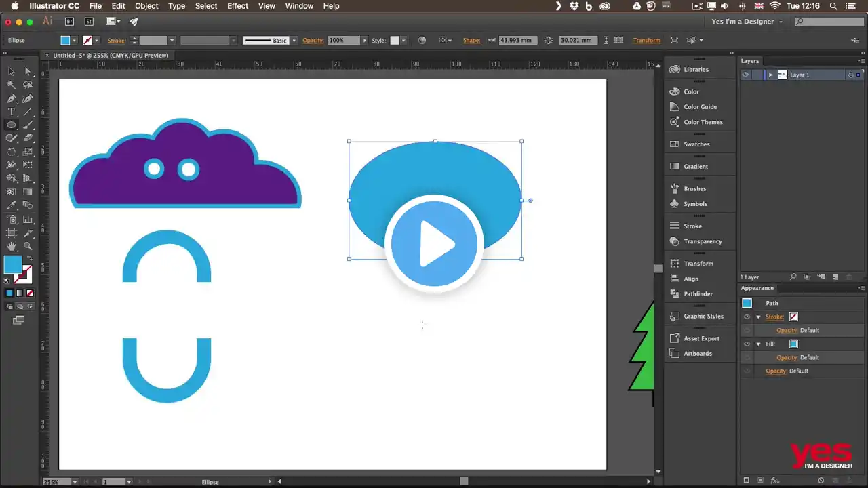Viewport: 868px width, 488px height.
Task: Click the Transform link in control bar
Action: 646,41
